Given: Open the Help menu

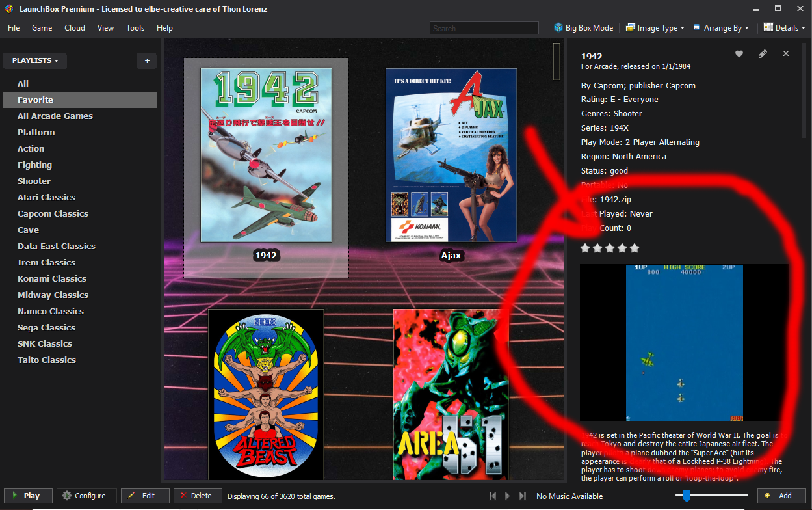Looking at the screenshot, I should point(164,28).
